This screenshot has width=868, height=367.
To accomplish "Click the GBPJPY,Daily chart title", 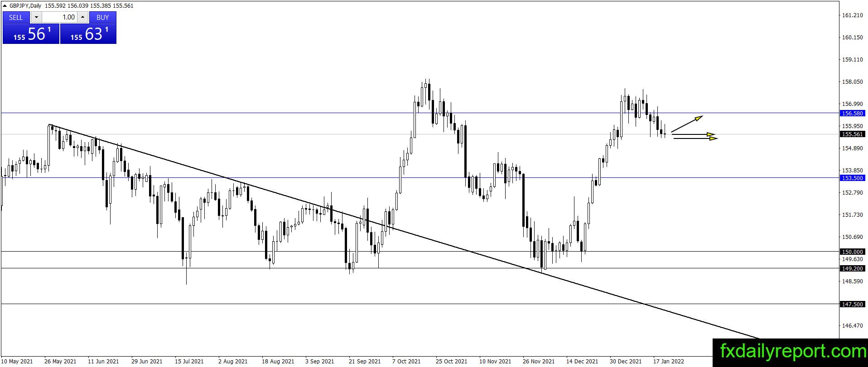I will point(25,6).
